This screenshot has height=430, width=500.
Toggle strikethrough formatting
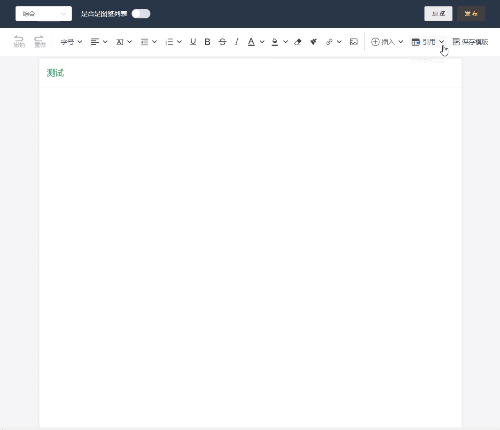222,42
